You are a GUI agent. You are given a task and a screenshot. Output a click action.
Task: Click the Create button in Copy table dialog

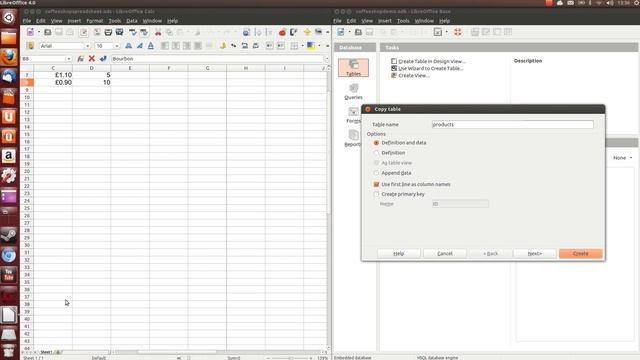[580, 253]
